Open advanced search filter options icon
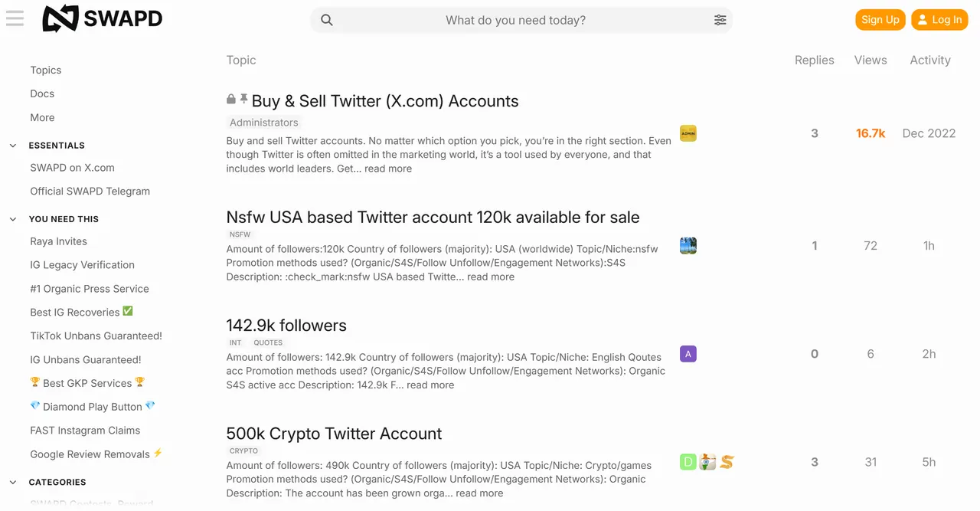The height and width of the screenshot is (511, 980). coord(720,19)
